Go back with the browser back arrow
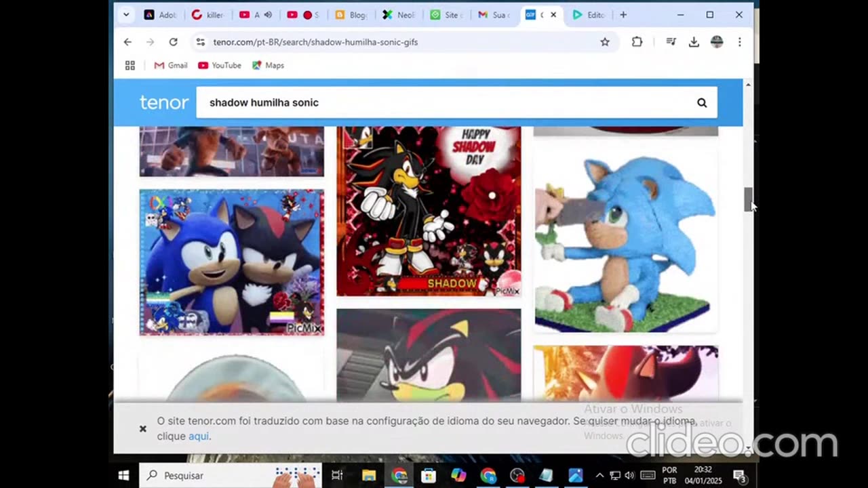The height and width of the screenshot is (488, 868). click(127, 42)
